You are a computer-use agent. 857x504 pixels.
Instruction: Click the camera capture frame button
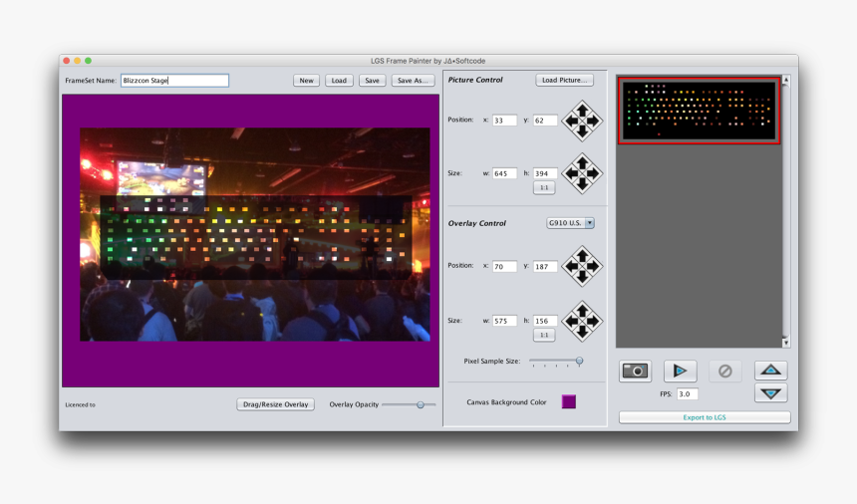pyautogui.click(x=635, y=371)
